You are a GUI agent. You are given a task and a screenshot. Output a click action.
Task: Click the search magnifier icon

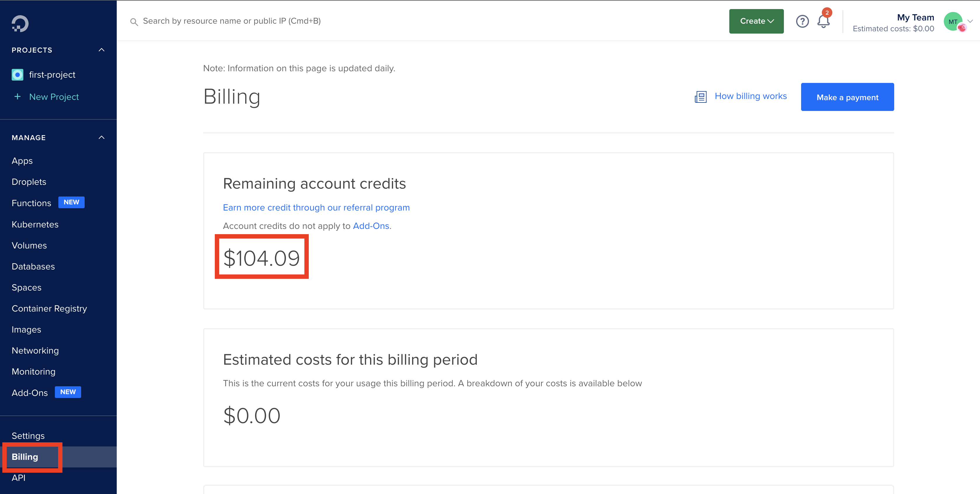(134, 22)
